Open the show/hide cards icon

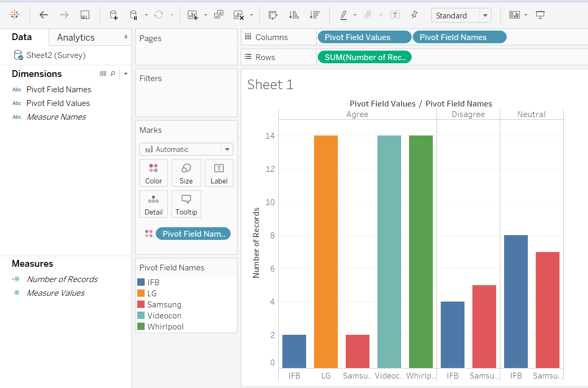pos(515,15)
